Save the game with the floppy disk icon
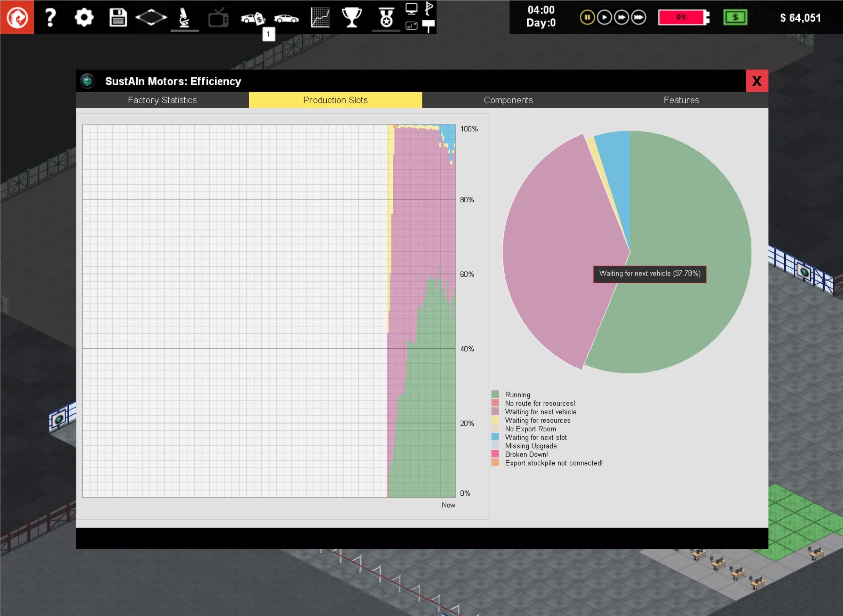Image resolution: width=843 pixels, height=616 pixels. pyautogui.click(x=118, y=17)
